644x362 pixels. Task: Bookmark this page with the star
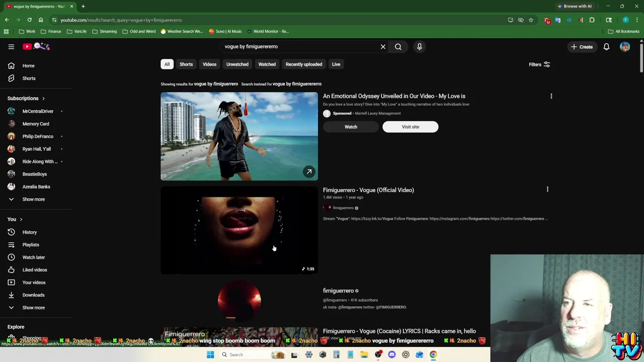[531, 20]
